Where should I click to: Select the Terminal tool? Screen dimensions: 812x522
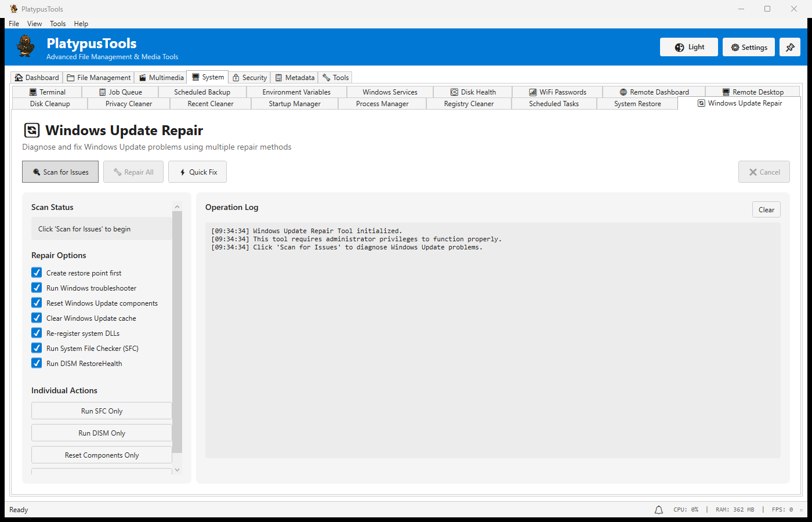tap(49, 92)
